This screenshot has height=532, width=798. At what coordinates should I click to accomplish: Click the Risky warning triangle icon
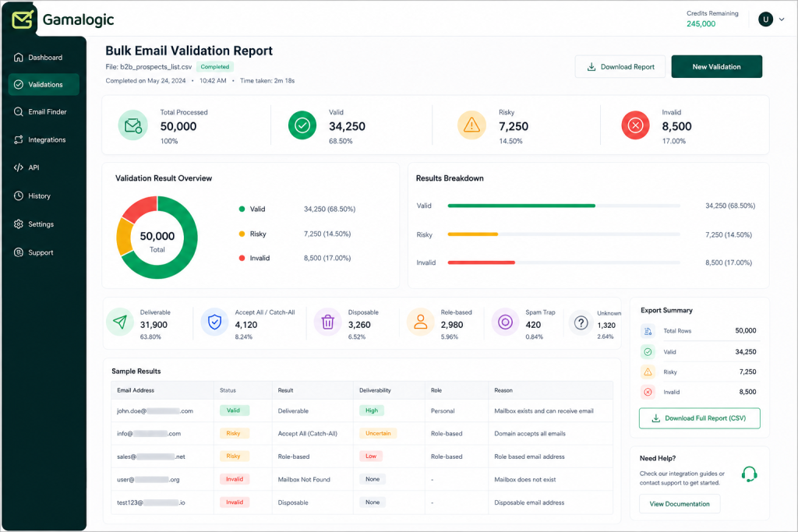point(471,125)
